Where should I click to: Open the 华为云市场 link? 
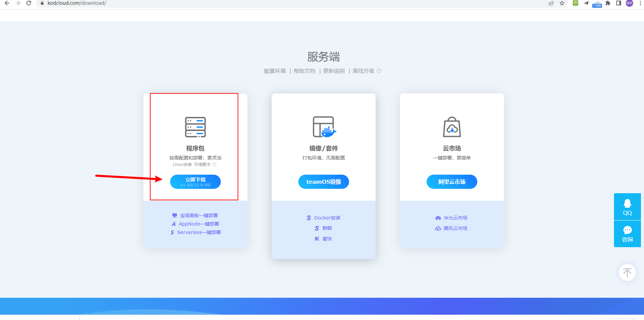tap(455, 218)
